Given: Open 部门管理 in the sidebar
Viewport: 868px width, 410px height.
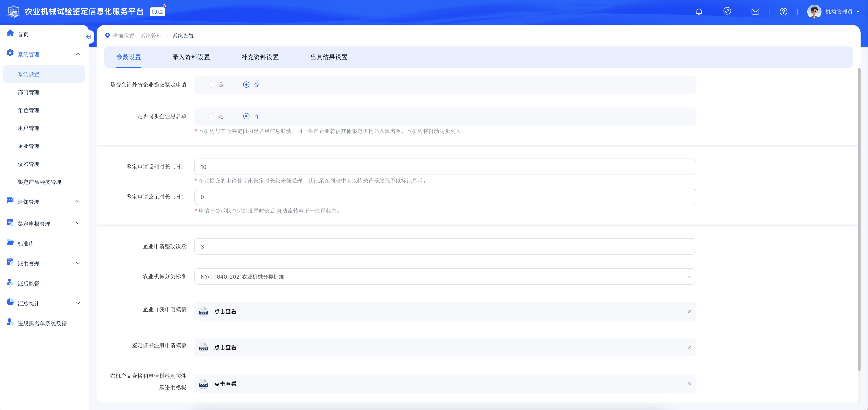Looking at the screenshot, I should (x=29, y=92).
